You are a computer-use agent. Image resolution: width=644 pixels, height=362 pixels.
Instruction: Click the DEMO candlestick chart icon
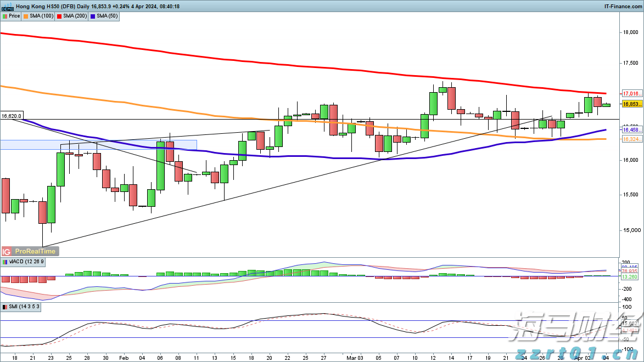pyautogui.click(x=7, y=6)
